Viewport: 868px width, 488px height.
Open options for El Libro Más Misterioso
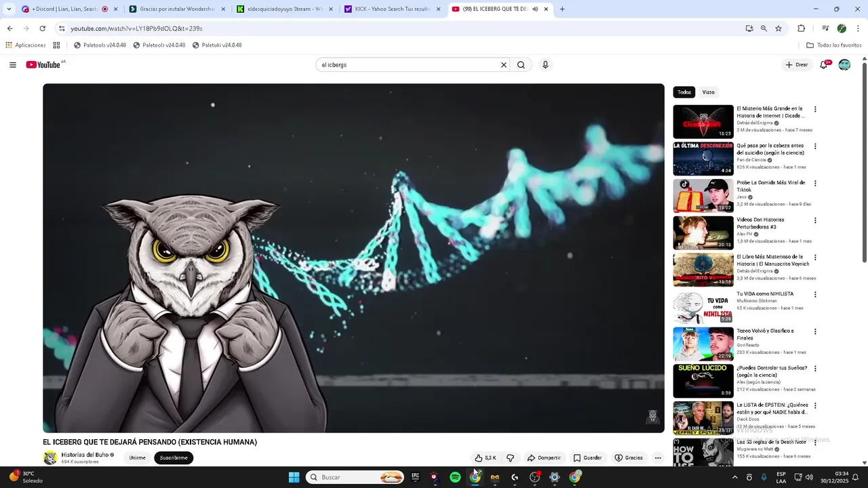click(815, 258)
